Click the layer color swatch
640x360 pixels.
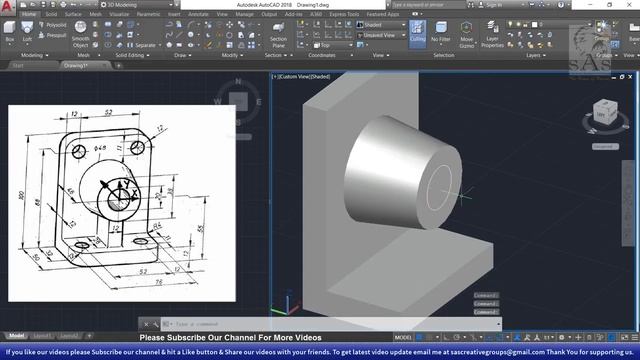pyautogui.click(x=534, y=25)
